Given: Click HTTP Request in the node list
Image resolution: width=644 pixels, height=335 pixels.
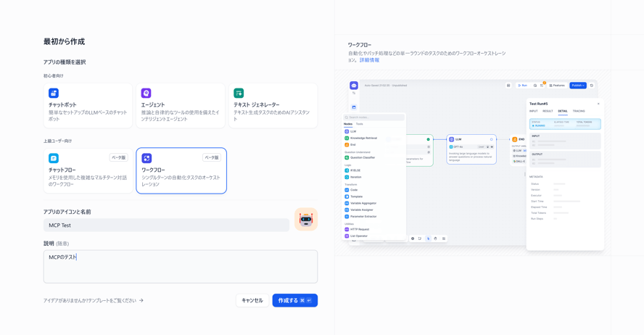Looking at the screenshot, I should point(360,229).
